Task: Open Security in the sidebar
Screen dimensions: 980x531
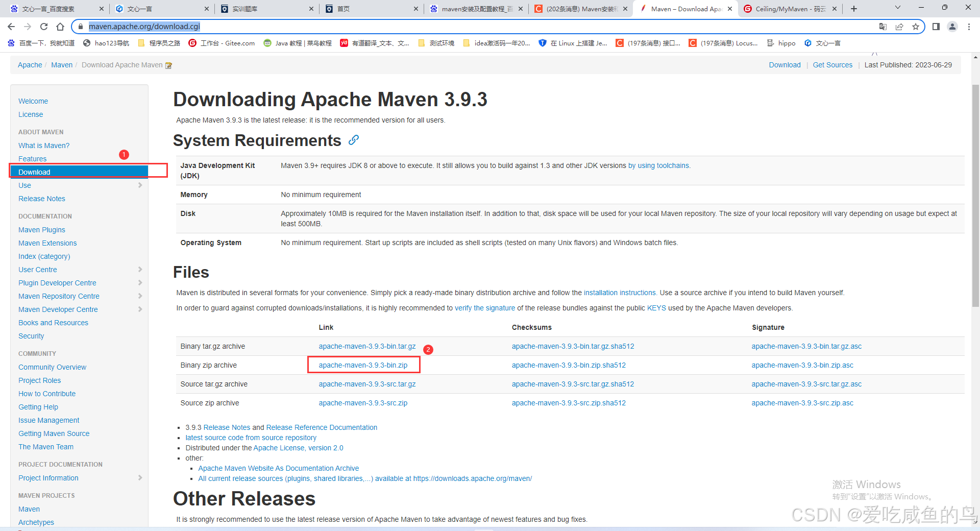Action: pos(31,336)
